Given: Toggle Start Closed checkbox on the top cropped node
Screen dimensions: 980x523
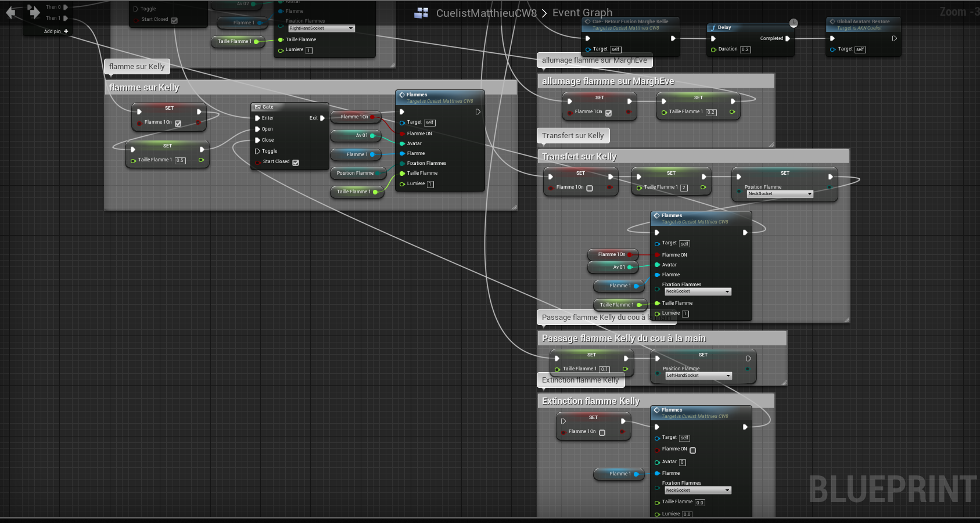Looking at the screenshot, I should (x=174, y=20).
